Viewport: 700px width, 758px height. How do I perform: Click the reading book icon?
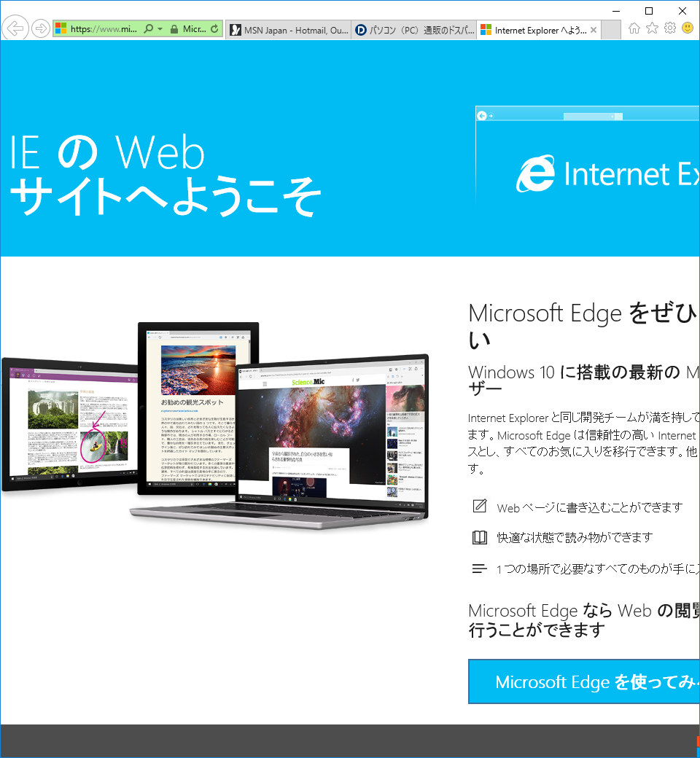pos(479,538)
